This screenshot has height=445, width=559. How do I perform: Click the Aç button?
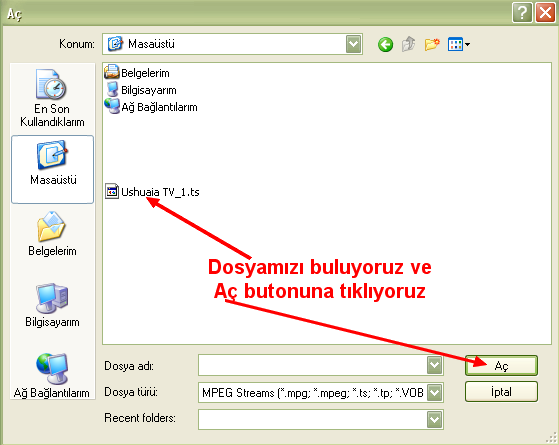click(501, 365)
